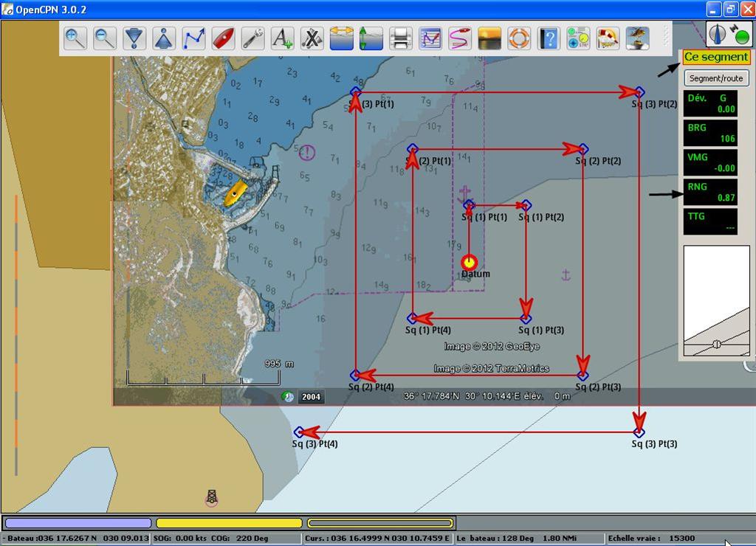Click the Datum waypoint marker

pyautogui.click(x=469, y=263)
